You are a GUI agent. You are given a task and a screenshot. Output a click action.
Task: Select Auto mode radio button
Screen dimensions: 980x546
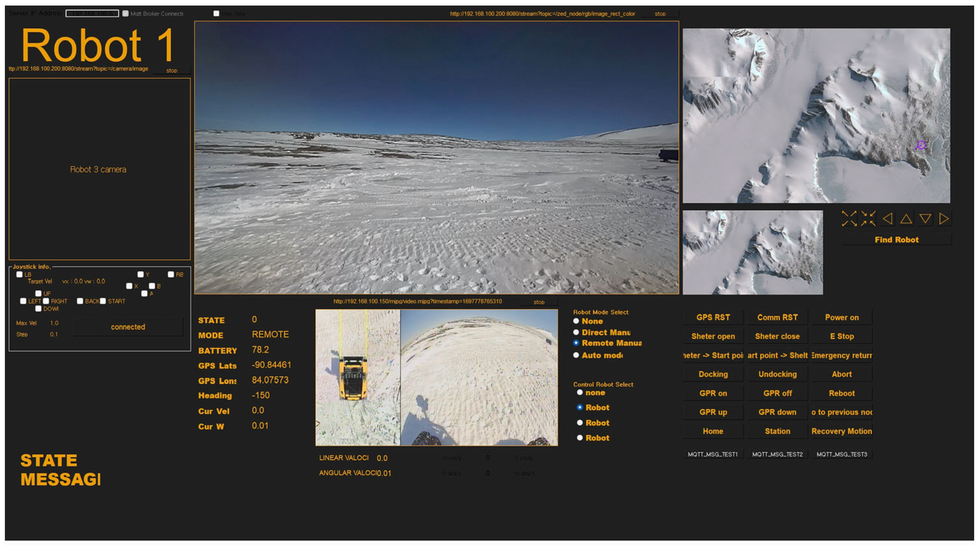tap(576, 355)
